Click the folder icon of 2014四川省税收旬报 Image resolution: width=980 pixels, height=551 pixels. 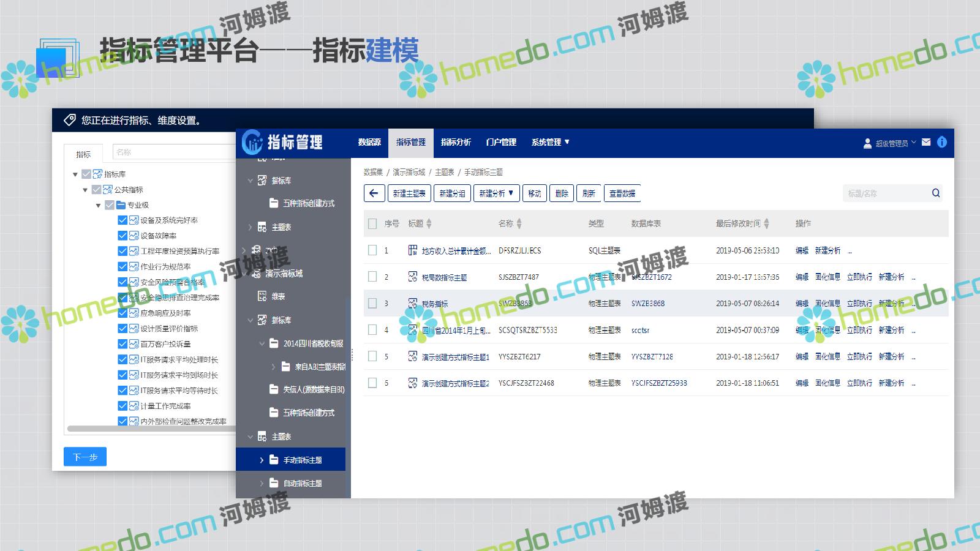click(x=274, y=343)
